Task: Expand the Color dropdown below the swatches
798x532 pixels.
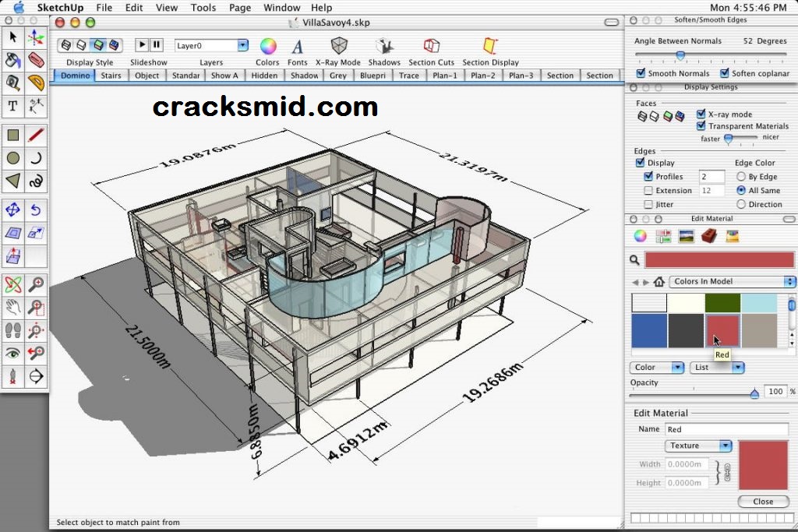Action: [656, 367]
